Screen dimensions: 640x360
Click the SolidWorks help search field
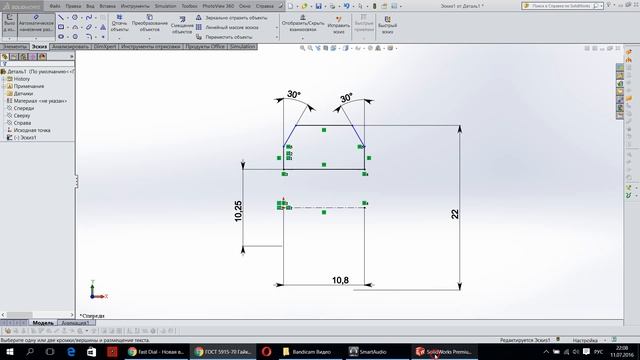click(x=561, y=6)
